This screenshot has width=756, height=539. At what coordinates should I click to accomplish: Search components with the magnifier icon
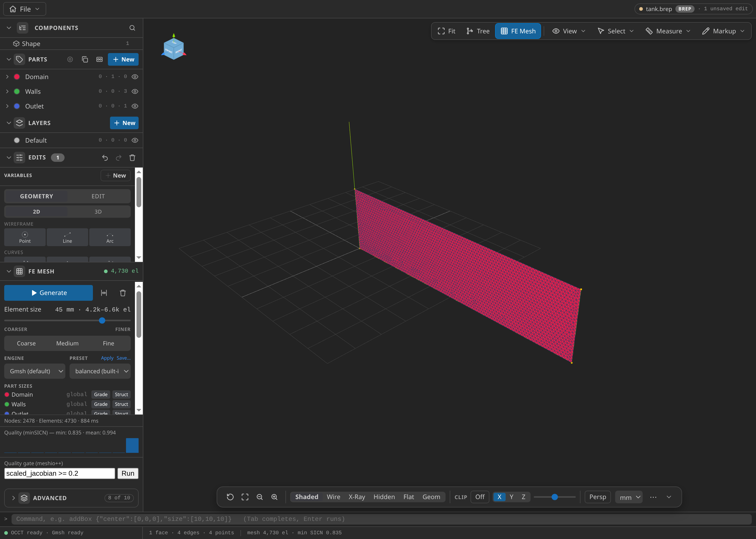(x=132, y=28)
